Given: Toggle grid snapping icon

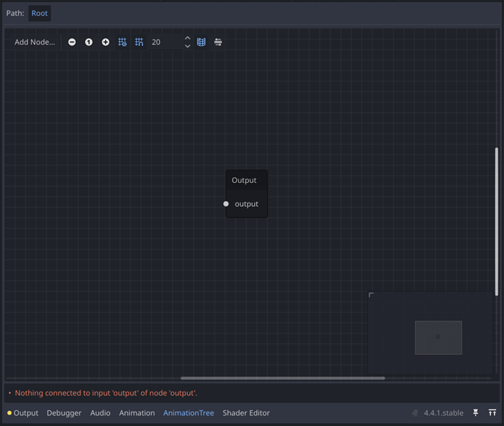Looking at the screenshot, I should 139,42.
